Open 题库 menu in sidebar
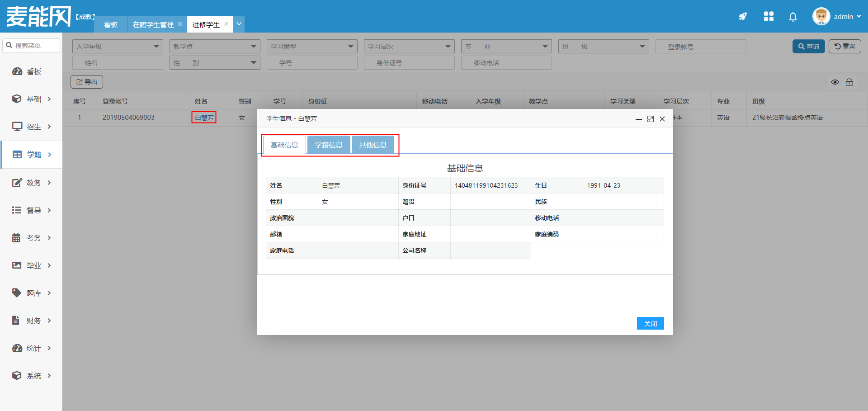868x411 pixels. (32, 293)
